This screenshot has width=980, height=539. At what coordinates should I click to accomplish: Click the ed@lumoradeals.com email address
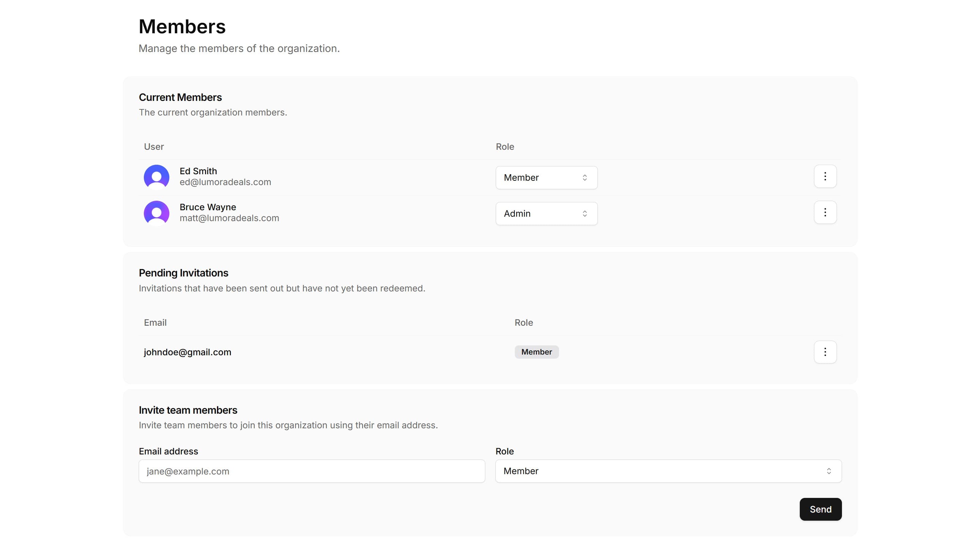pos(225,182)
